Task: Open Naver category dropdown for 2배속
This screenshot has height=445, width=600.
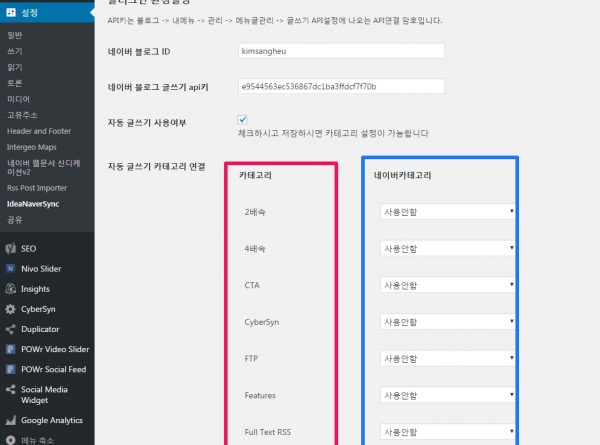Action: click(447, 212)
